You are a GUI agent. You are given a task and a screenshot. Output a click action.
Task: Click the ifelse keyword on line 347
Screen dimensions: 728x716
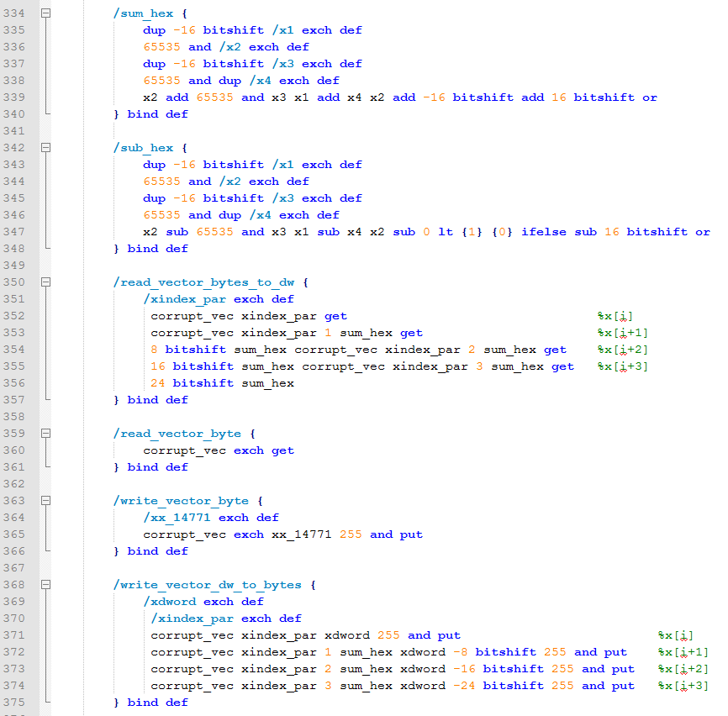[x=544, y=232]
